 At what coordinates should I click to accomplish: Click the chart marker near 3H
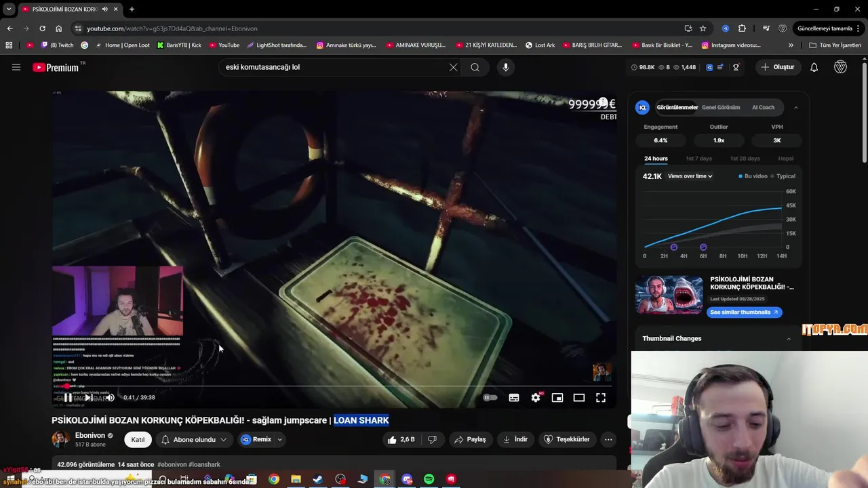674,247
